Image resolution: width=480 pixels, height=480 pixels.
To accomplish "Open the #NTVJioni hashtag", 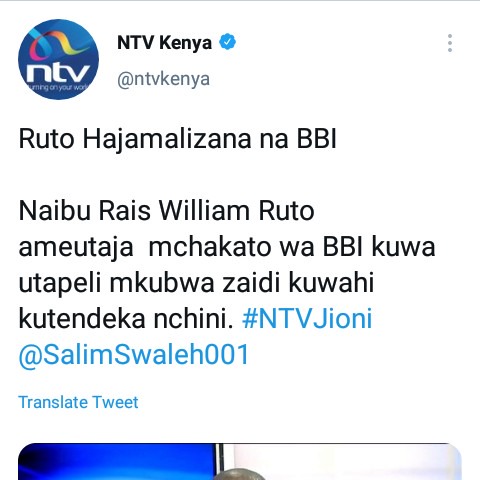I will [x=307, y=318].
